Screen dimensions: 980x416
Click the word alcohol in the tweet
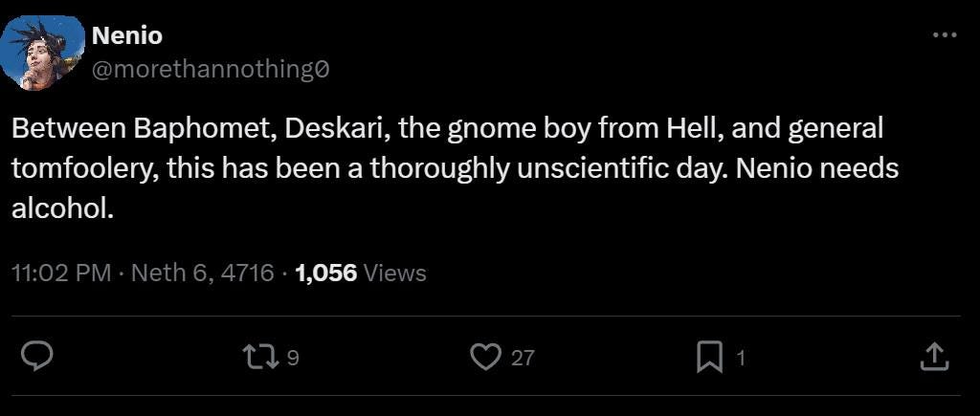(62, 209)
